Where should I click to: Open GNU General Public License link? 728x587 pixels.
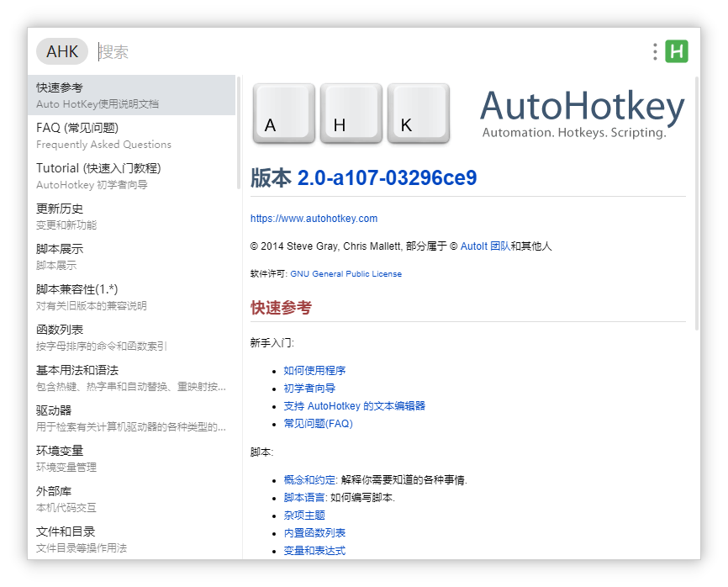click(x=346, y=274)
